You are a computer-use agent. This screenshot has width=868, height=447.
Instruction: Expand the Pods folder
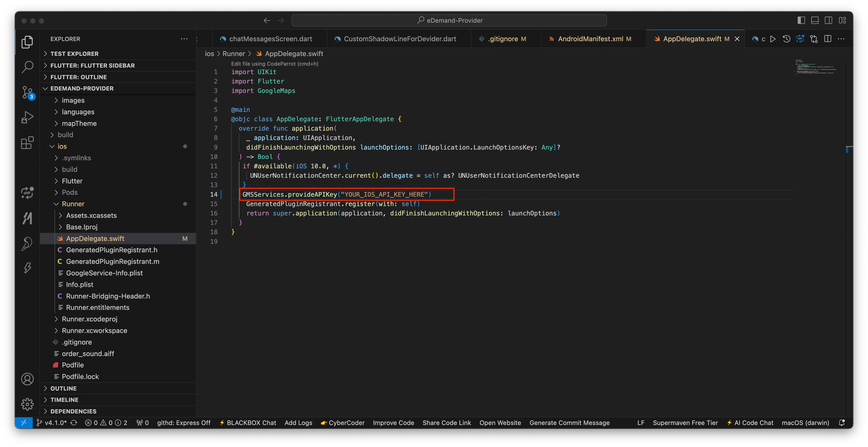tap(70, 192)
